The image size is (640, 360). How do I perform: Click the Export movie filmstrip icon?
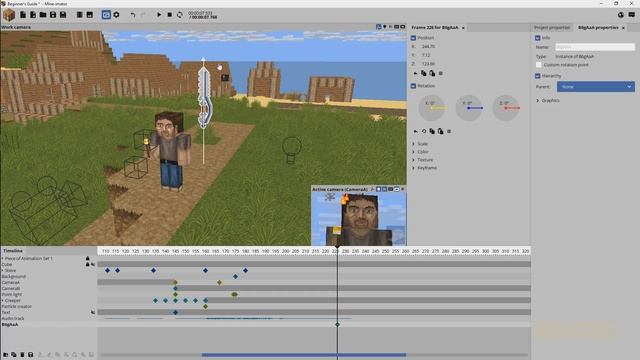click(x=80, y=15)
